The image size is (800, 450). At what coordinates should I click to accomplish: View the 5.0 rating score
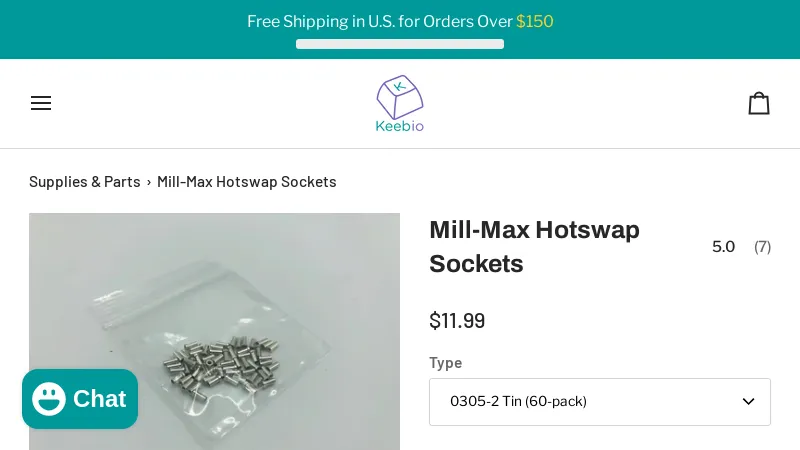(x=723, y=247)
